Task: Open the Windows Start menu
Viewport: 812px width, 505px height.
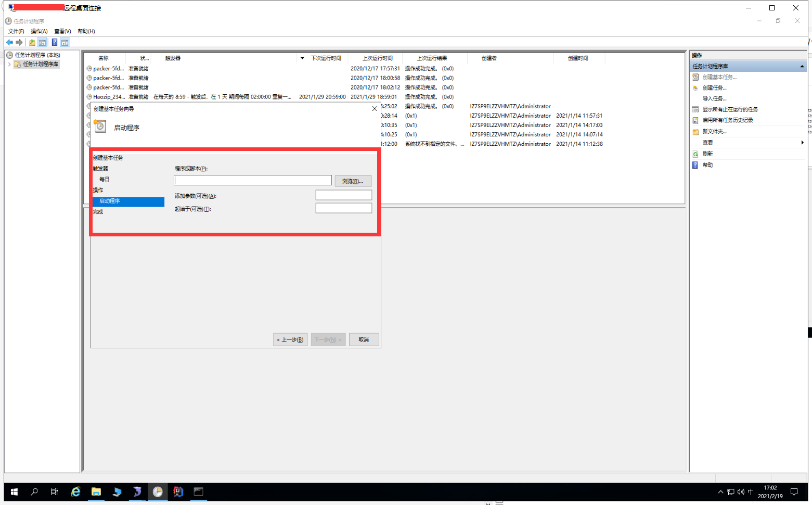Action: (14, 491)
